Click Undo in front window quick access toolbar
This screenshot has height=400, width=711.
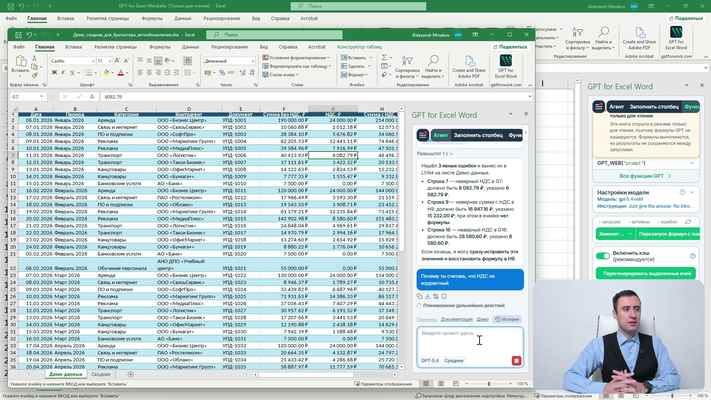[29, 35]
